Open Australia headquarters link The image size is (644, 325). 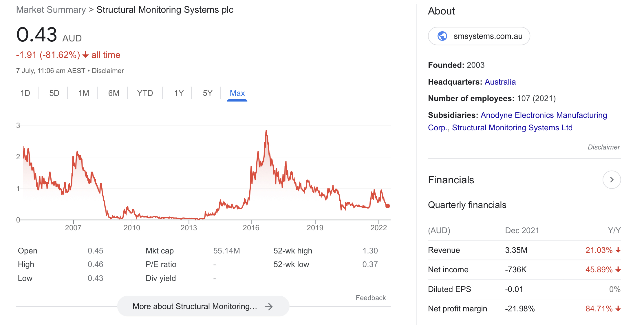pos(500,82)
